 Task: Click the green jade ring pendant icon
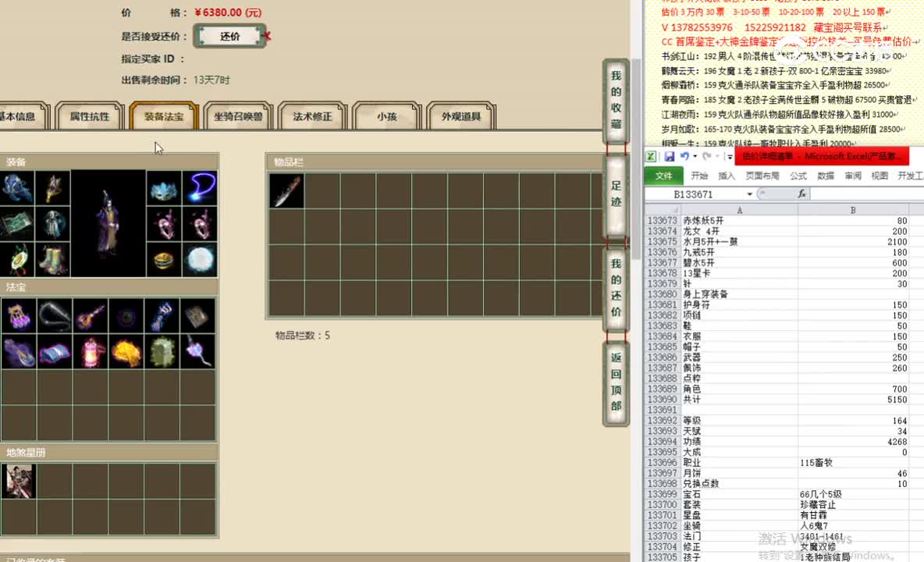tap(17, 259)
